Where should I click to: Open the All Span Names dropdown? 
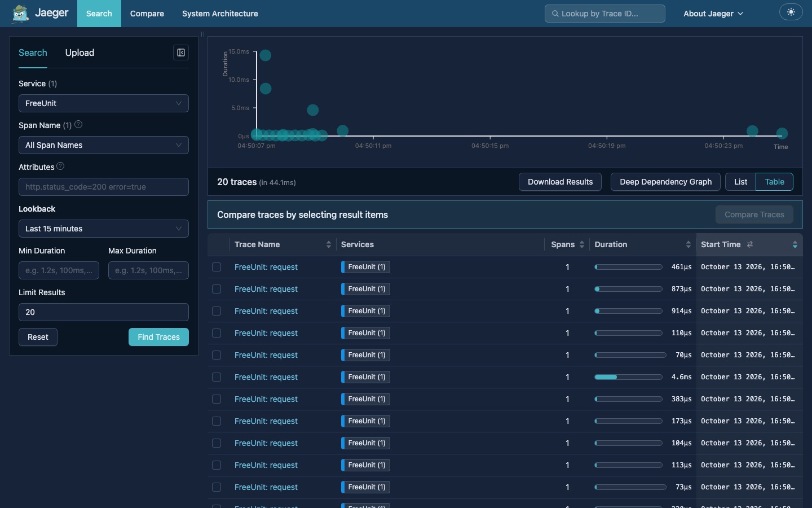104,145
